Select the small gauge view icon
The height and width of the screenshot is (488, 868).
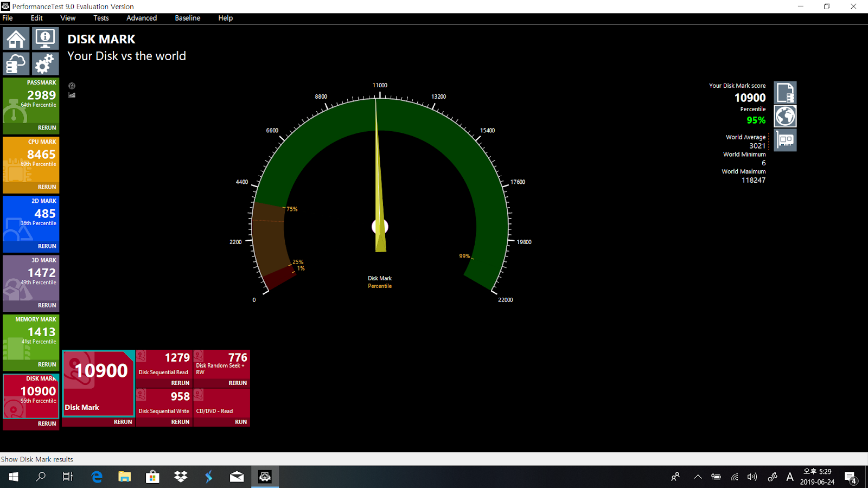(72, 86)
